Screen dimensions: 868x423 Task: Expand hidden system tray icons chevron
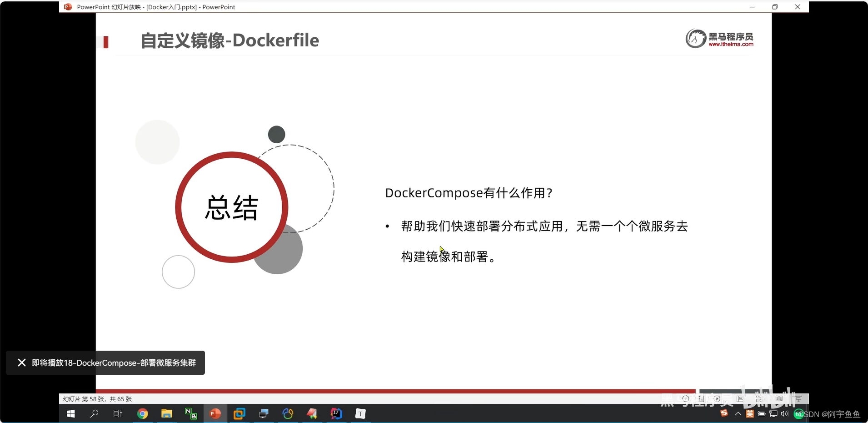738,414
